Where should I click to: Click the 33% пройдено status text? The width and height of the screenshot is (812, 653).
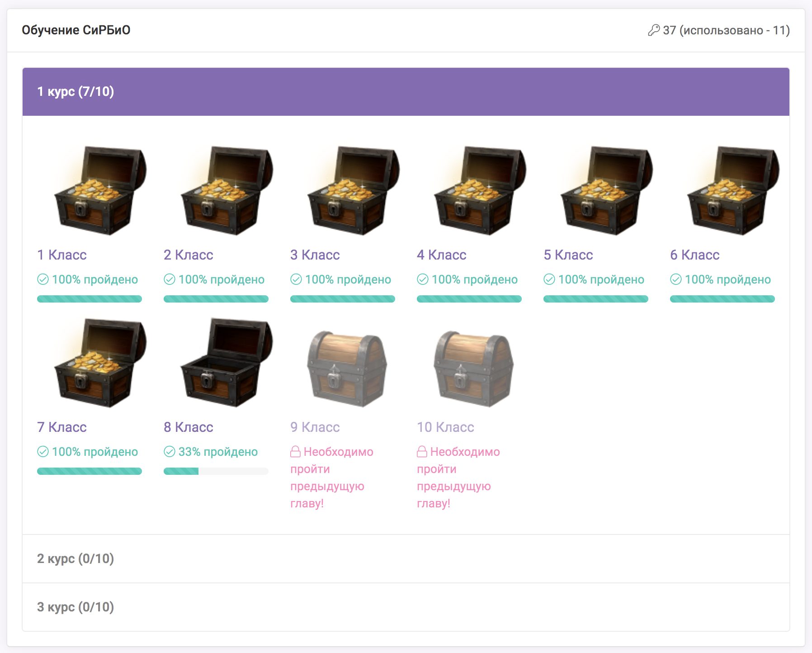218,452
